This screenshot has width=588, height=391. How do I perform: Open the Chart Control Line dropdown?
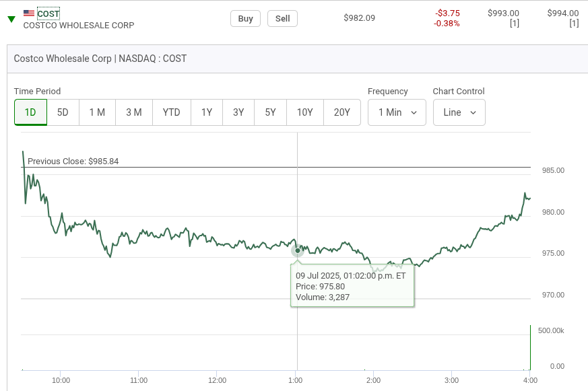coord(459,112)
